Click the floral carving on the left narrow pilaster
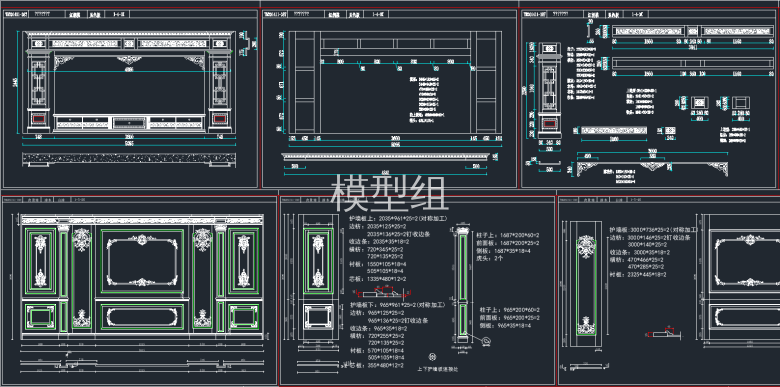 81,240
